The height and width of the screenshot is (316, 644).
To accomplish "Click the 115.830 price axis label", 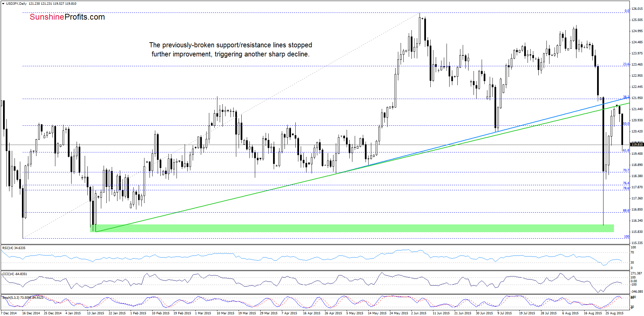I will pos(637,232).
